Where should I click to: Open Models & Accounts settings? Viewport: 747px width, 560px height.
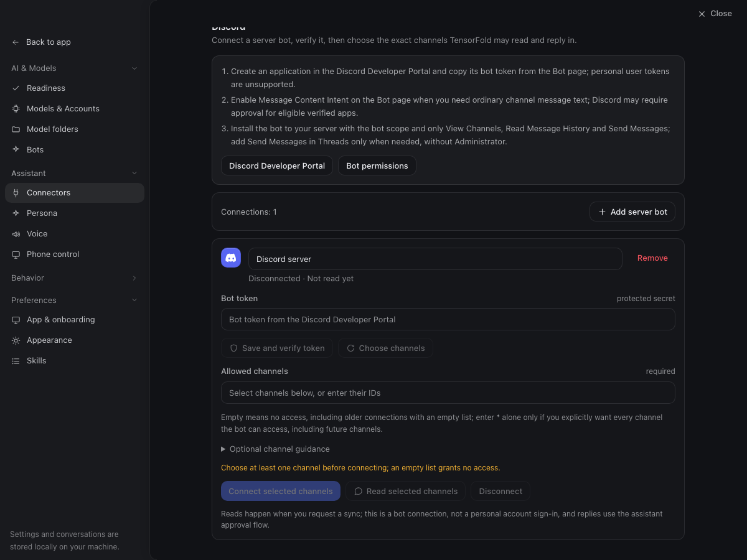click(x=75, y=109)
